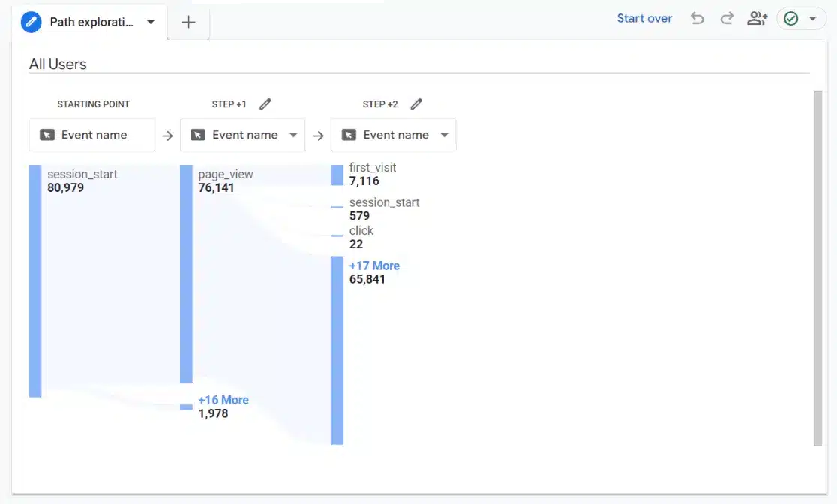
Task: Open the STEP +2 Event name dropdown
Action: (445, 135)
